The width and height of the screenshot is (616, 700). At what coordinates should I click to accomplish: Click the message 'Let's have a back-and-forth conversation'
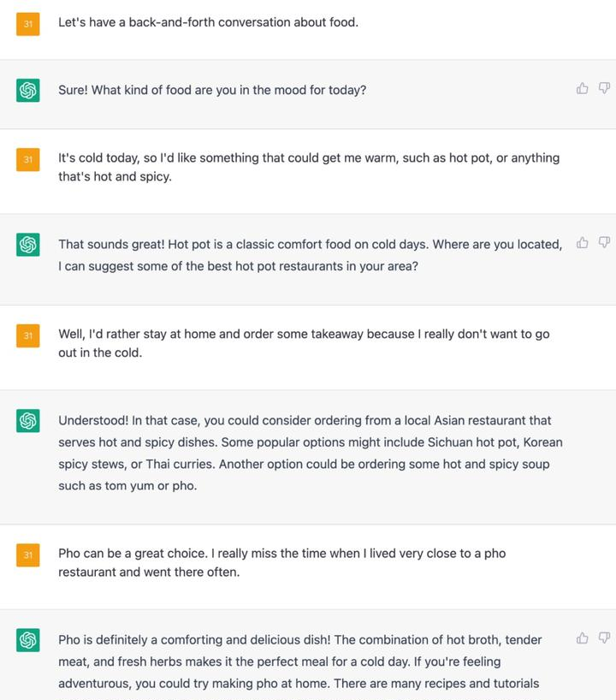pyautogui.click(x=208, y=22)
